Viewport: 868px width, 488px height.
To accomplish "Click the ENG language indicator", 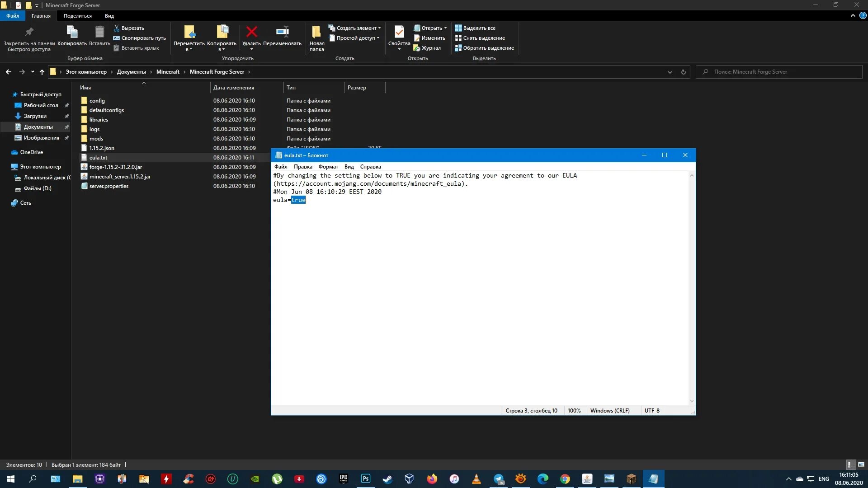I will [824, 479].
